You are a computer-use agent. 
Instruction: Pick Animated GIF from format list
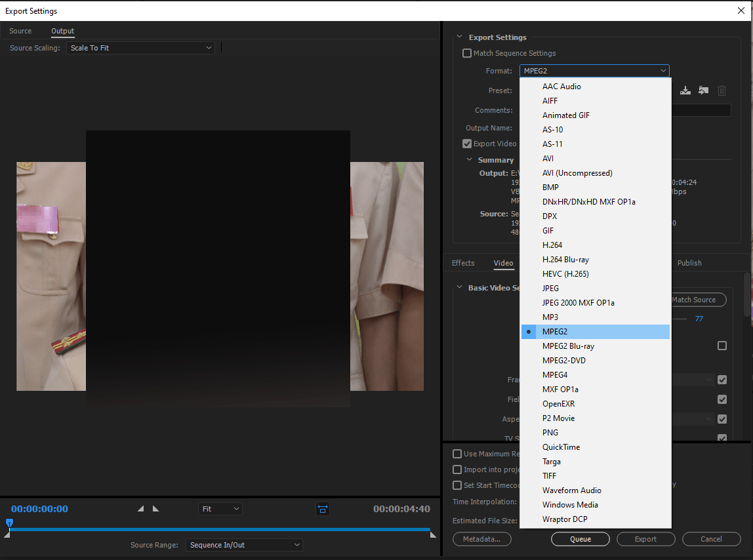pos(596,115)
